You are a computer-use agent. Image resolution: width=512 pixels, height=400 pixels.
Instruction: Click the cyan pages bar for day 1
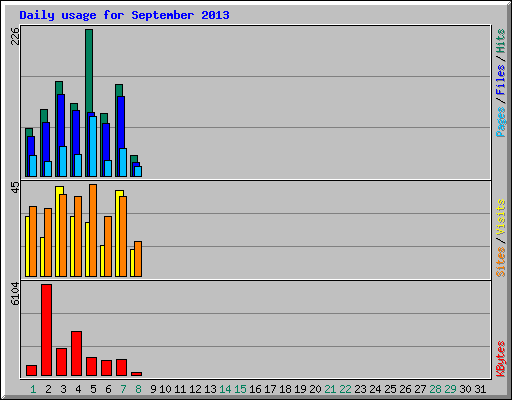[x=33, y=166]
